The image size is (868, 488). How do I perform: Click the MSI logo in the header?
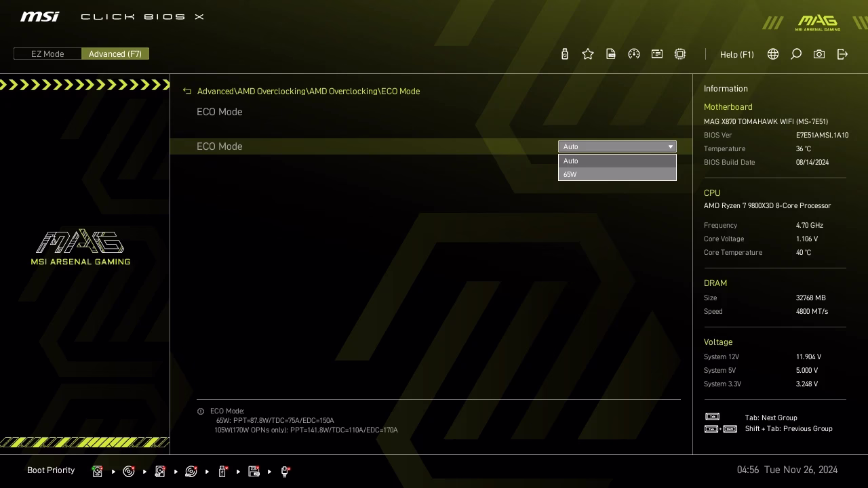click(x=39, y=16)
